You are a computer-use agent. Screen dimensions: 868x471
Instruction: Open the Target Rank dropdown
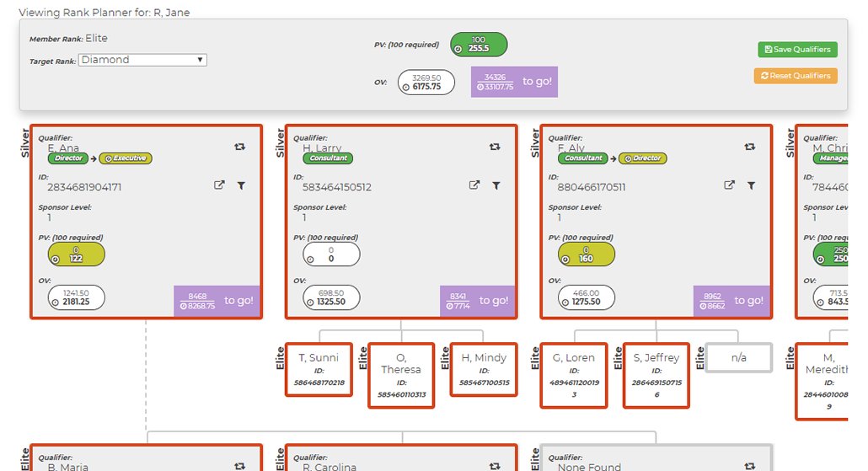(x=142, y=60)
